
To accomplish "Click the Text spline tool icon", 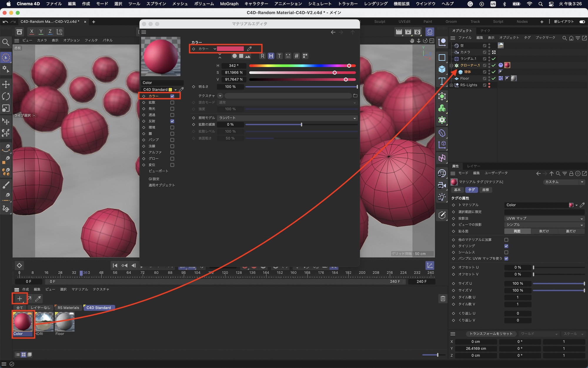I will click(442, 81).
